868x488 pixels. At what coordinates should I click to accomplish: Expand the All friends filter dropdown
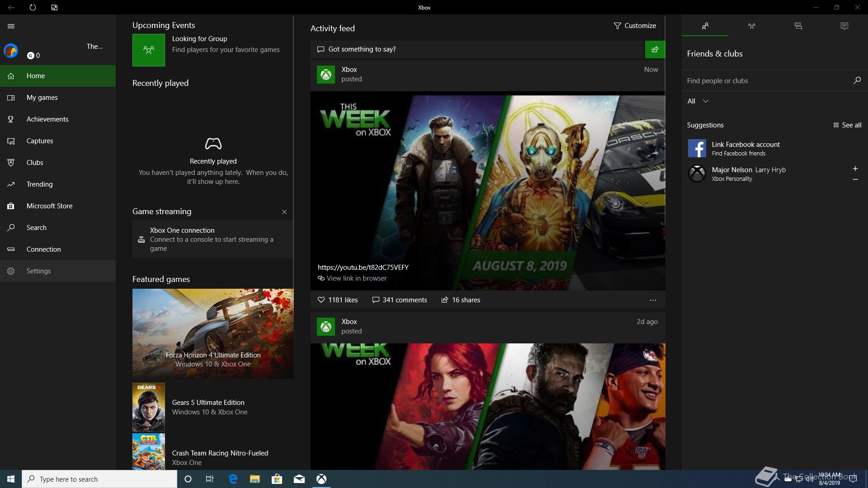[698, 101]
